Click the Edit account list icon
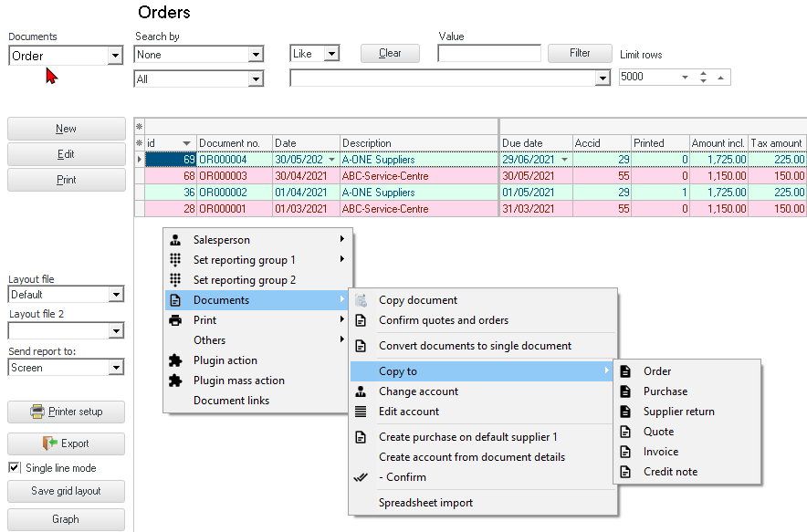This screenshot has width=807, height=532. [361, 412]
